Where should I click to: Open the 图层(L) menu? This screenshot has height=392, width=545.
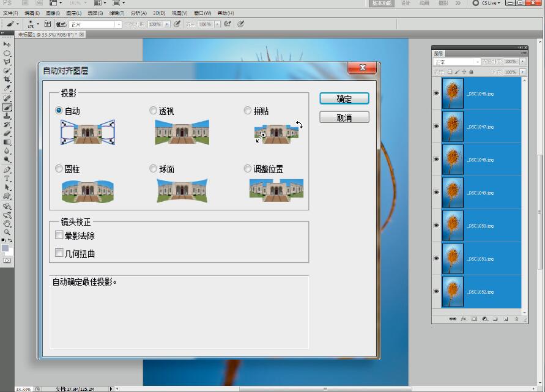pos(73,13)
